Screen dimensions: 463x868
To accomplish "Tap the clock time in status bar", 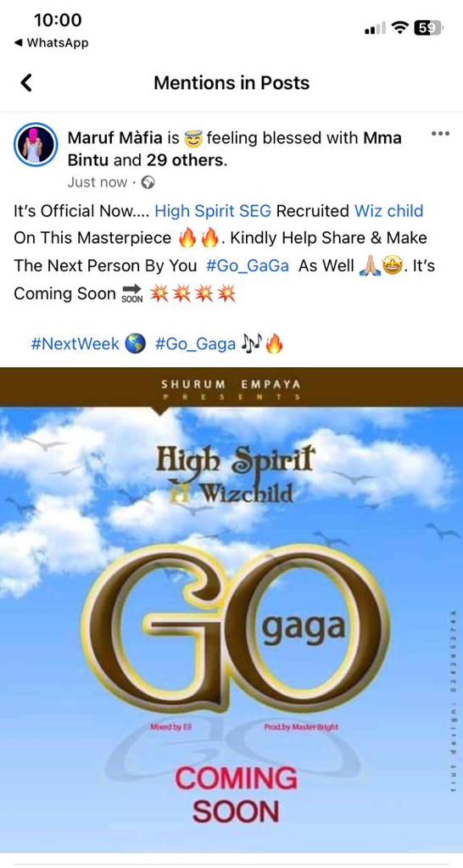I will (58, 20).
